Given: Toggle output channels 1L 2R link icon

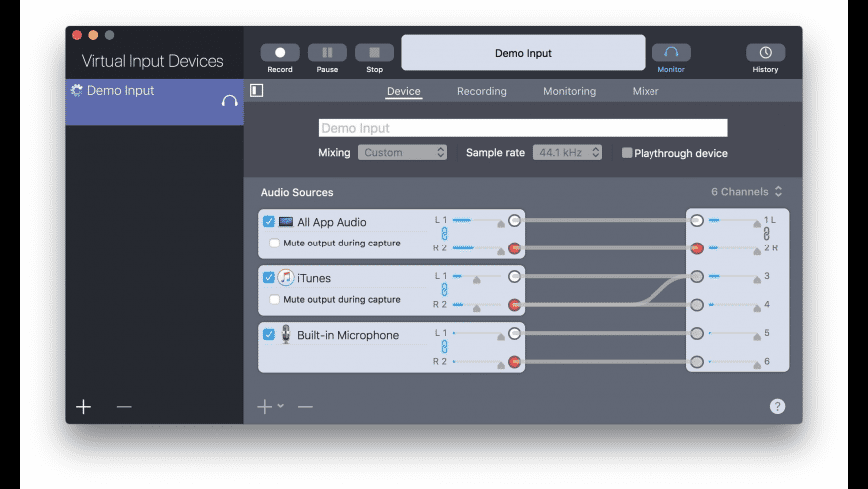Looking at the screenshot, I should [x=766, y=234].
